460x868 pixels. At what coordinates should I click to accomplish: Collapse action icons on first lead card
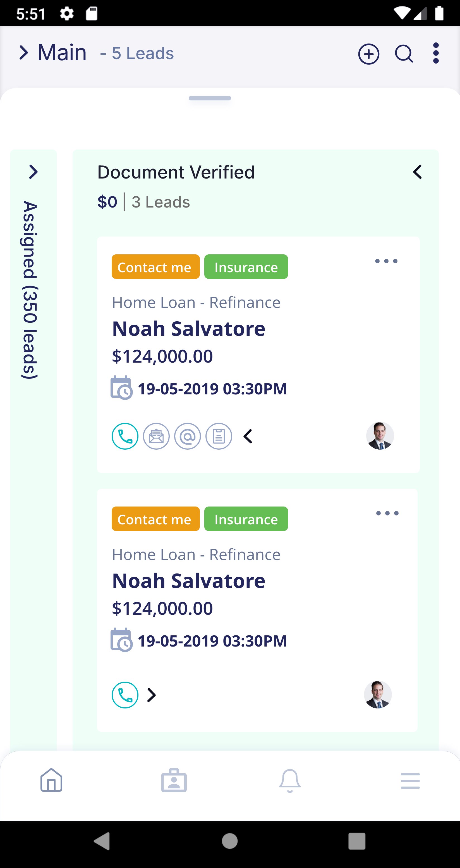pos(248,436)
